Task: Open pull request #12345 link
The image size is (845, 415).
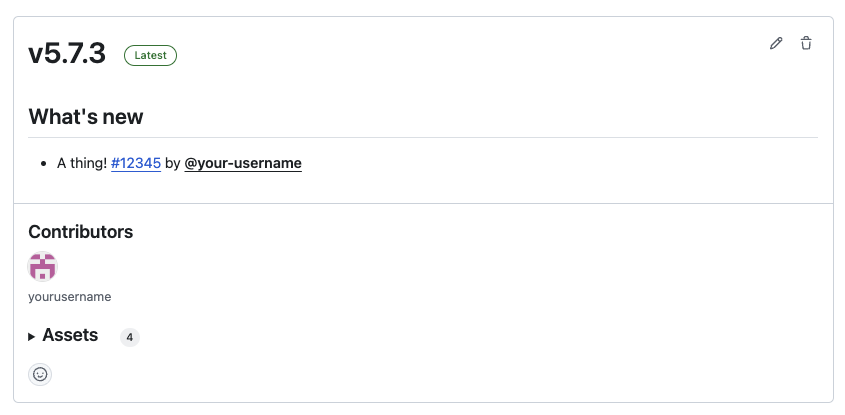Action: (136, 163)
